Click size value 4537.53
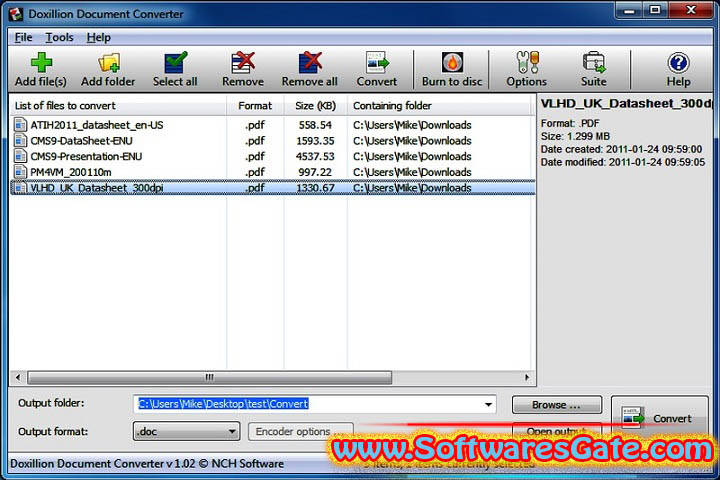The image size is (720, 480). click(315, 156)
